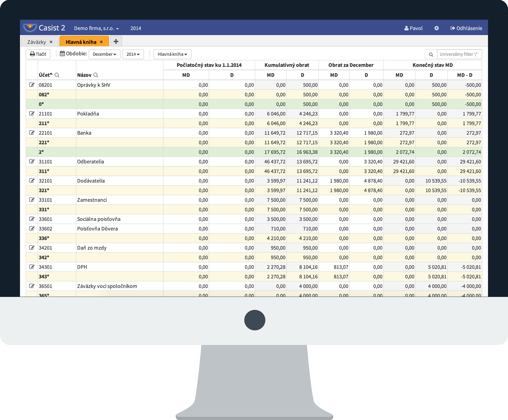Click the edit icon for account 08201
Viewport: 508px width, 420px height.
[x=32, y=85]
